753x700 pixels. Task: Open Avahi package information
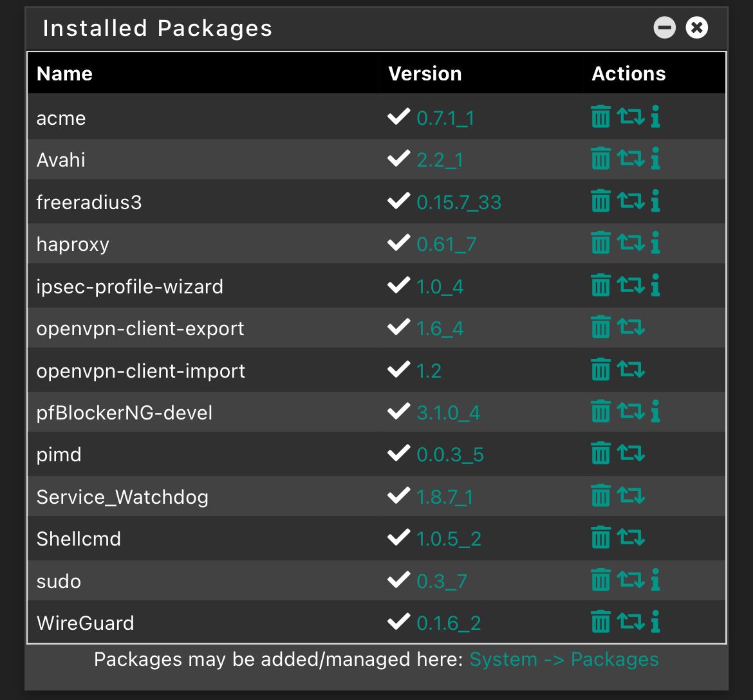[656, 158]
